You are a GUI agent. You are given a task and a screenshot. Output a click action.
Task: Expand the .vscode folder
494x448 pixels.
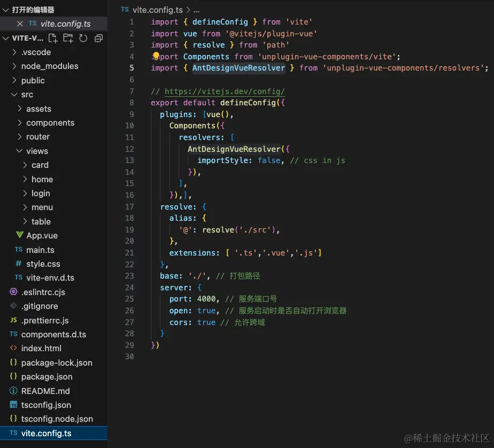pos(14,52)
